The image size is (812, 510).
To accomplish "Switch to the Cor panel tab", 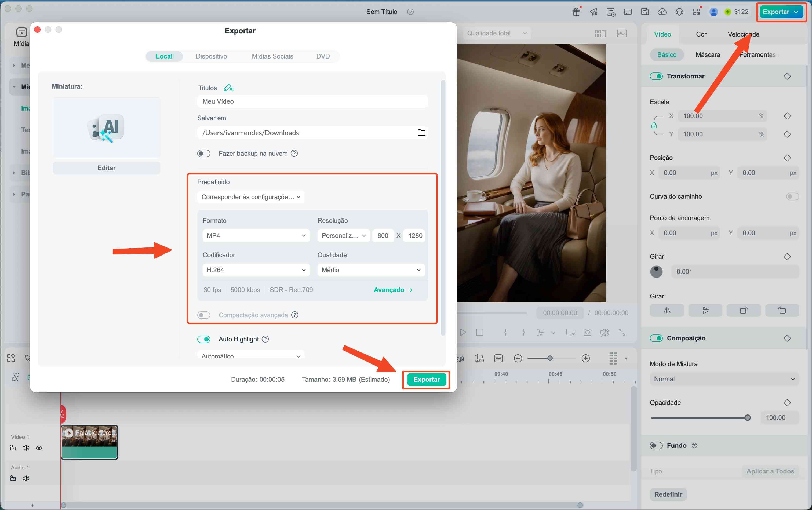I will point(701,34).
